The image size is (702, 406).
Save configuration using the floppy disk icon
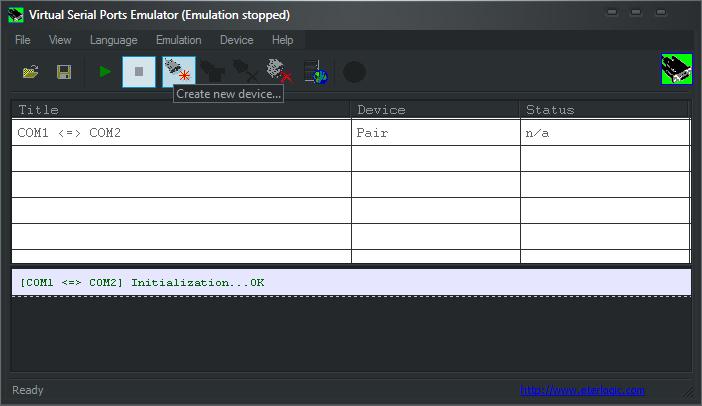click(64, 72)
